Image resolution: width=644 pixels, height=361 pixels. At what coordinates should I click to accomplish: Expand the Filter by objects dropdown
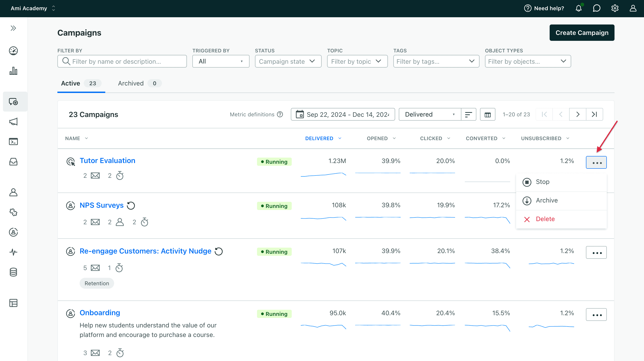[x=528, y=61]
